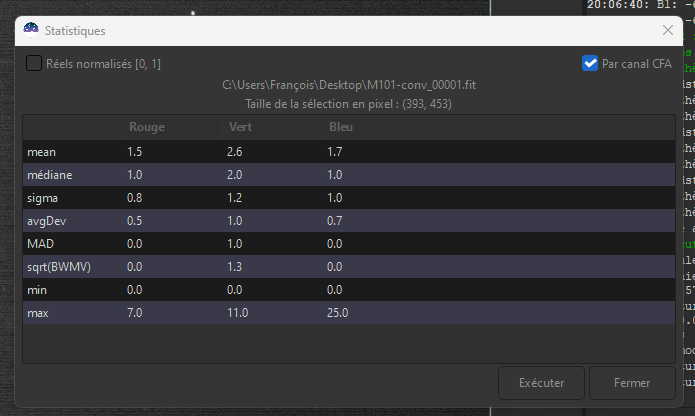Select the médiane row label

pyautogui.click(x=50, y=175)
